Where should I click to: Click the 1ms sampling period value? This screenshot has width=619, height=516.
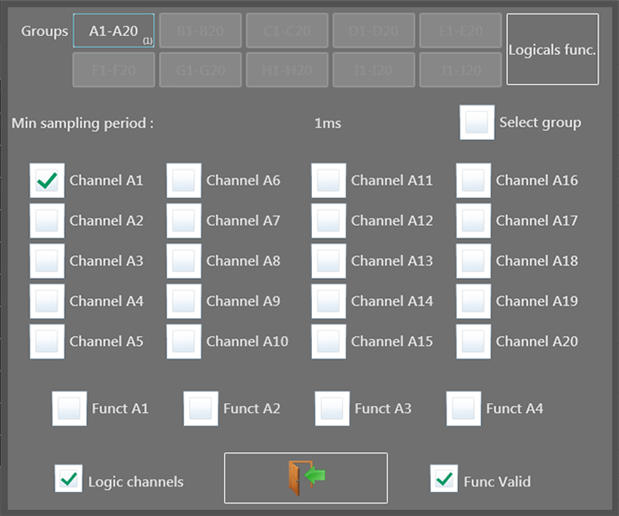pos(328,123)
